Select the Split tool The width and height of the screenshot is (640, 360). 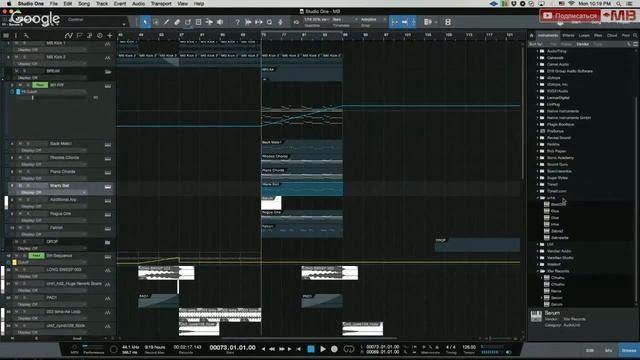167,22
